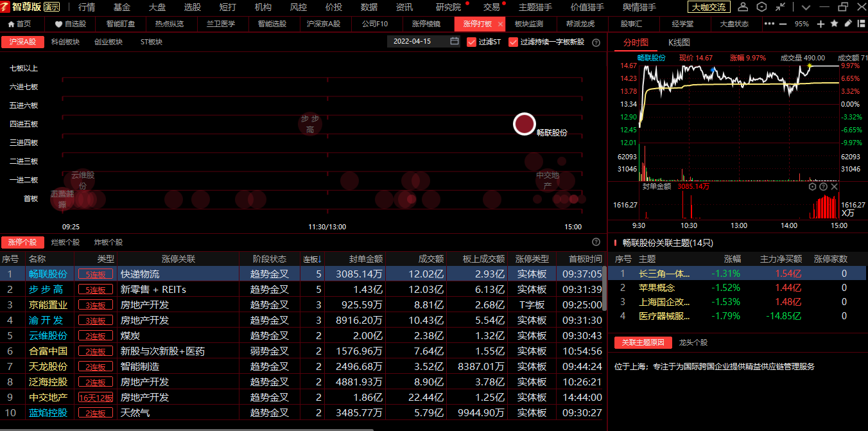The image size is (868, 431).
Task: Select the 科创板块 filter
Action: click(65, 42)
